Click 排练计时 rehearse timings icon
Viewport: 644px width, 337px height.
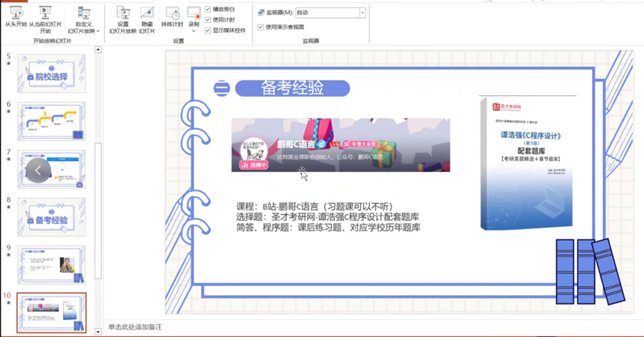(x=172, y=13)
